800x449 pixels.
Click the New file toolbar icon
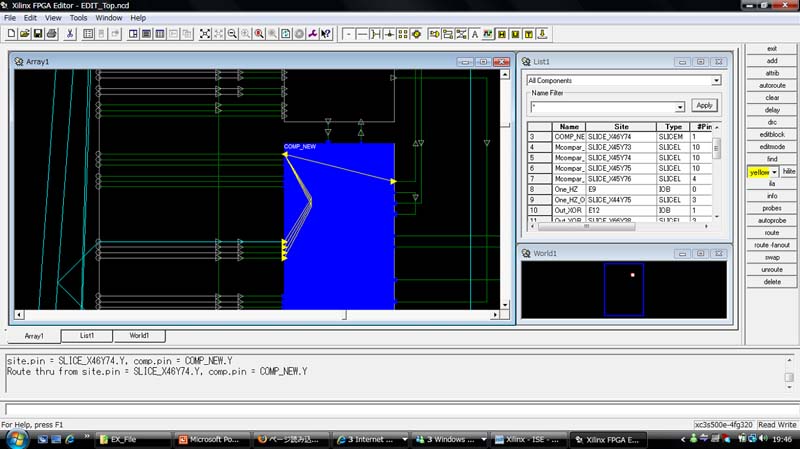(11, 34)
